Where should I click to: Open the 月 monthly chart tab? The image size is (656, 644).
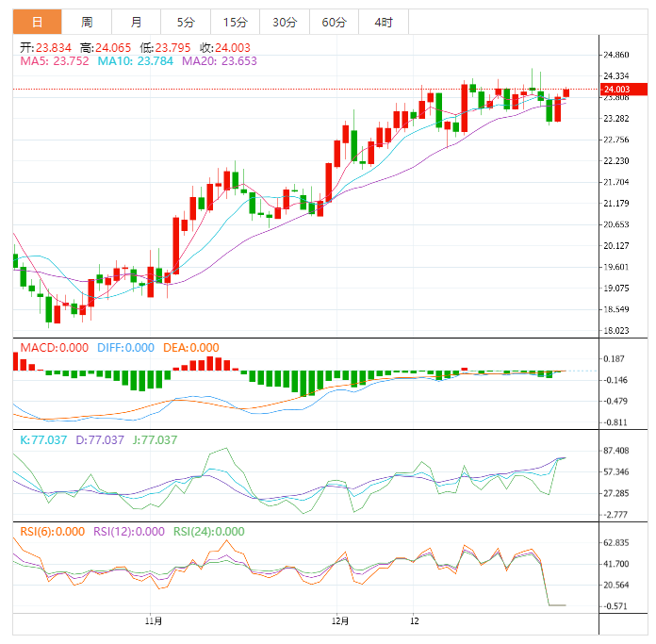(x=137, y=22)
